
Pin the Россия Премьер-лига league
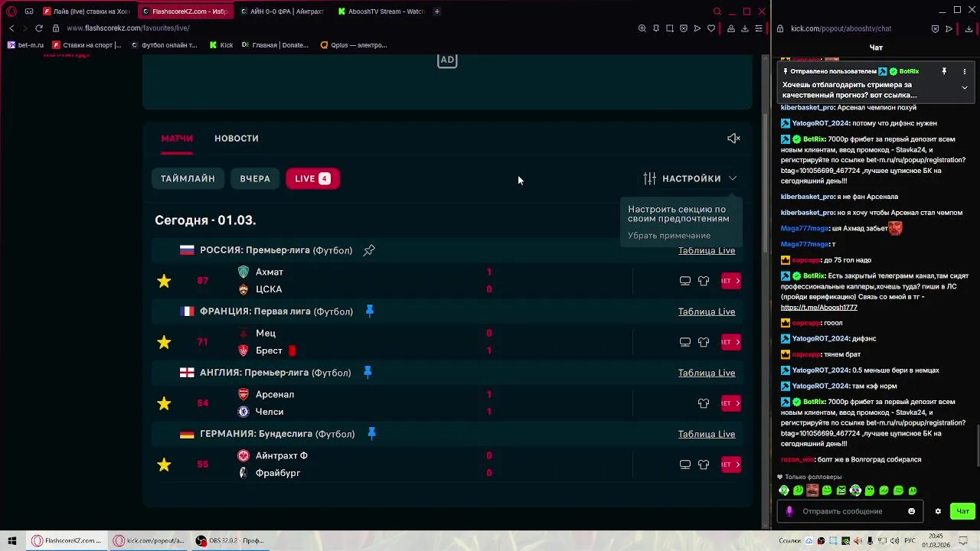click(369, 250)
